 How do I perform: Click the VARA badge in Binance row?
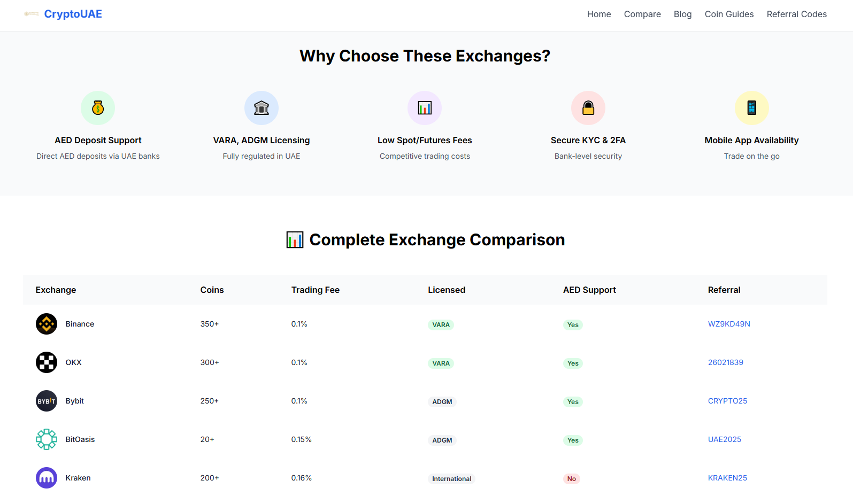pyautogui.click(x=441, y=325)
